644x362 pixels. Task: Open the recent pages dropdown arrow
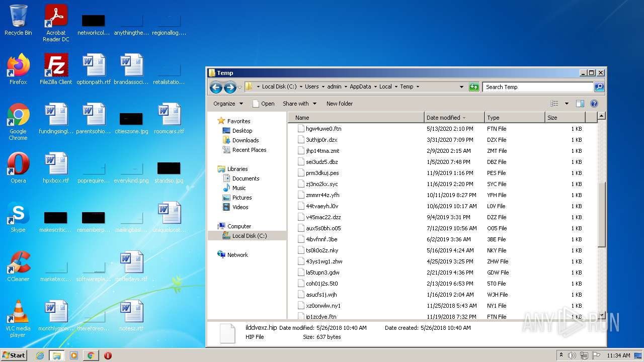click(x=239, y=87)
